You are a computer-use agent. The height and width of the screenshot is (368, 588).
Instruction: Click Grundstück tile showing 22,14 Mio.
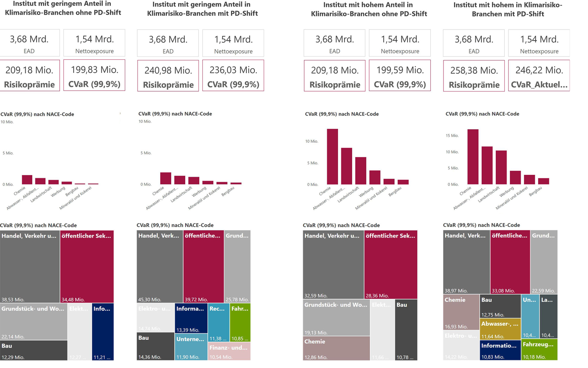tap(34, 322)
